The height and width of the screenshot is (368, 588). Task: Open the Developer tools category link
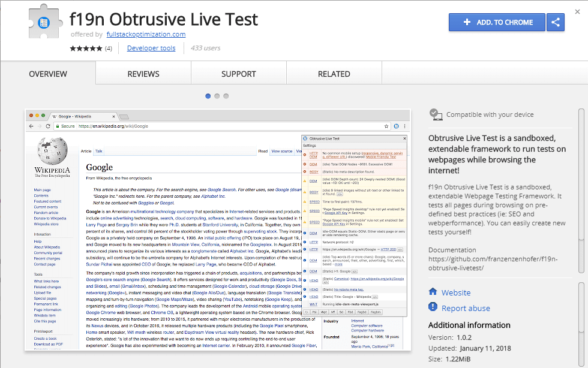151,48
